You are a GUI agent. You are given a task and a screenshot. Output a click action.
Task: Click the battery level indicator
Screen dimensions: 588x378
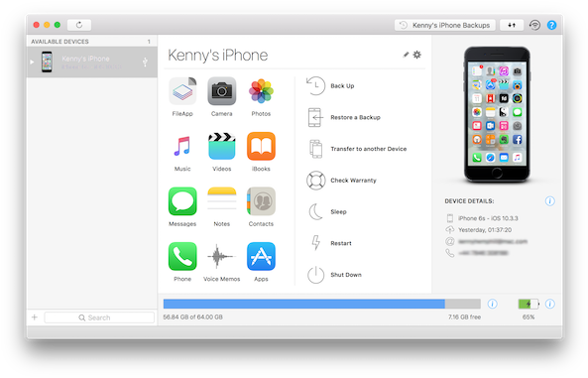click(529, 304)
